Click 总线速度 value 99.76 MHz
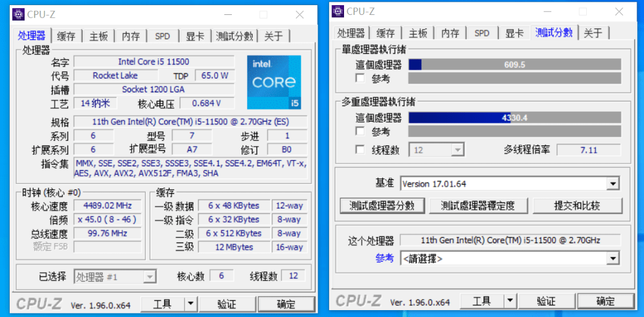 tap(108, 233)
